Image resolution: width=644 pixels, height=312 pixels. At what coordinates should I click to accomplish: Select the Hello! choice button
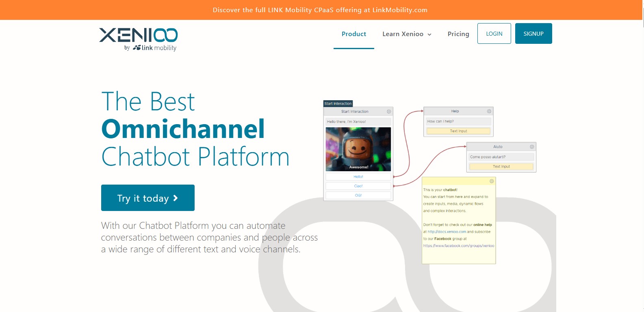[x=358, y=177]
